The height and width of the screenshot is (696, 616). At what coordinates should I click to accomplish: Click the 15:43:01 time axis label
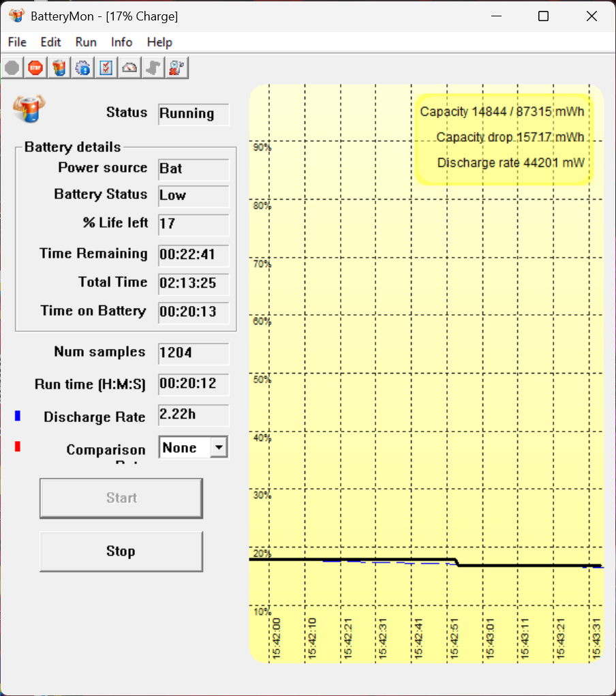(x=490, y=638)
